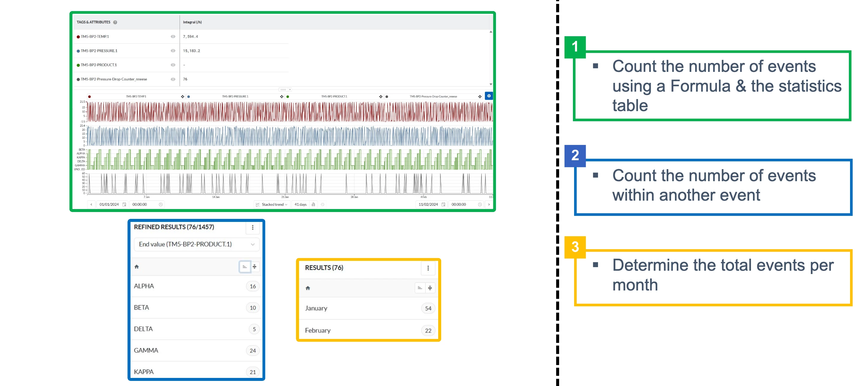Image resolution: width=868 pixels, height=386 pixels.
Task: Toggle visibility of TM5-BP2-PRESSURE.1
Action: point(173,51)
